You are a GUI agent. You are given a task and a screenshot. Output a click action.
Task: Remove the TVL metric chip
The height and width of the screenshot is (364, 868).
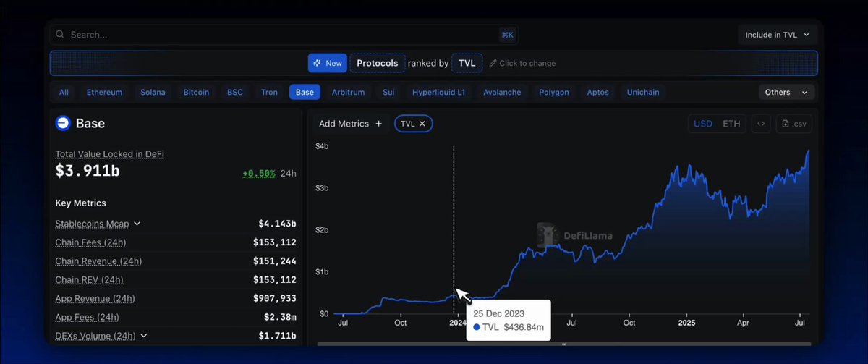point(422,124)
